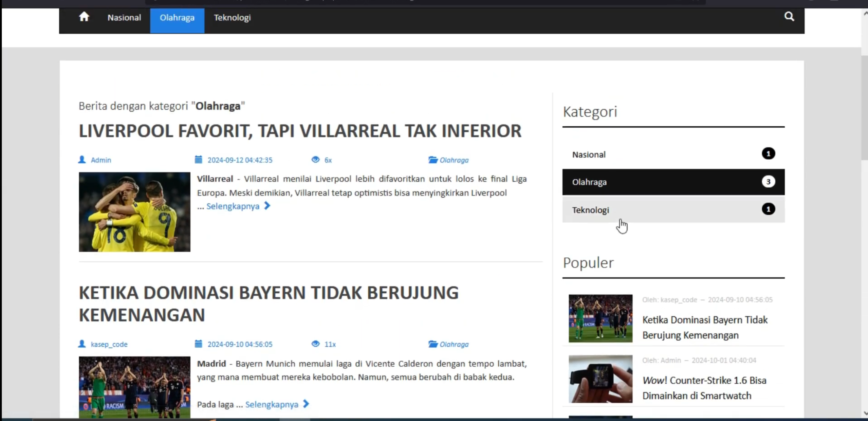Read more via Villarreal Selengkapnya link
868x421 pixels.
233,206
